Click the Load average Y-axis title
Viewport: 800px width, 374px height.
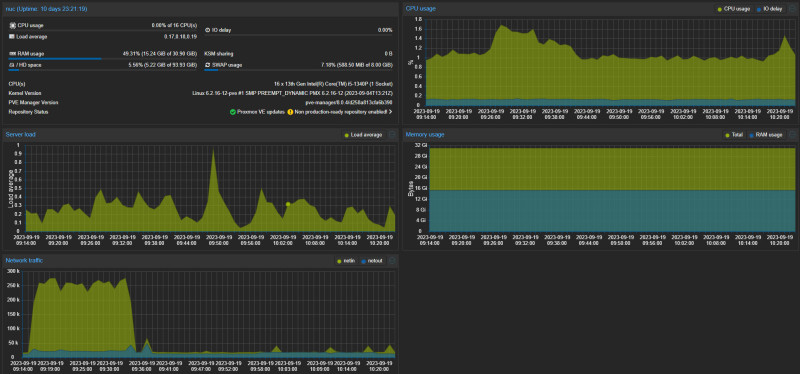coord(10,188)
